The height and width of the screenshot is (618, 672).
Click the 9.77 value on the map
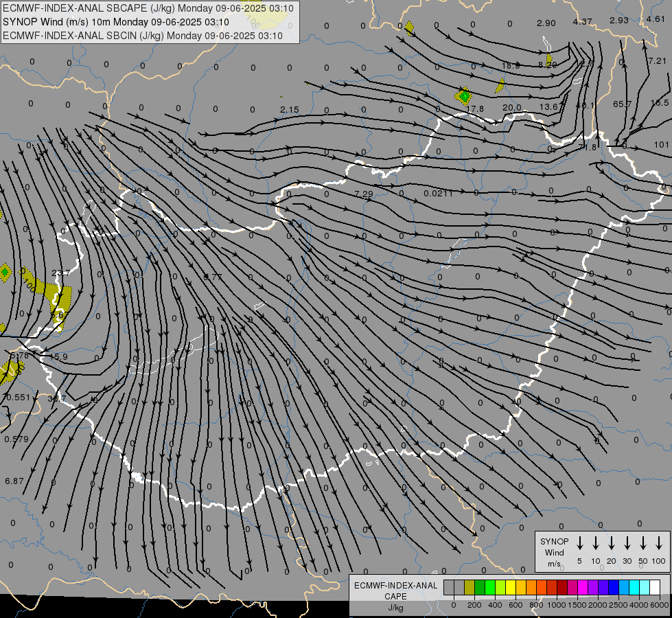[x=212, y=277]
